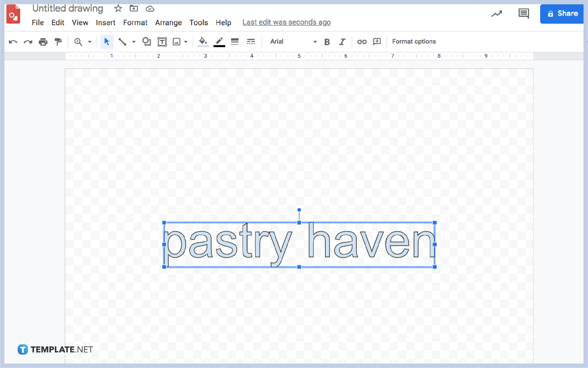Viewport: 588px width, 368px height.
Task: Click the Print icon
Action: [43, 42]
